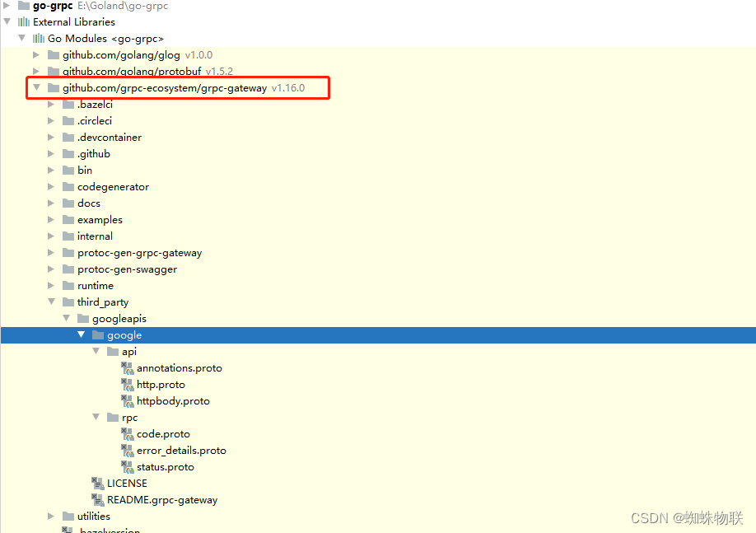Click the code.proto file icon
Screen dimensions: 756x533
128,434
